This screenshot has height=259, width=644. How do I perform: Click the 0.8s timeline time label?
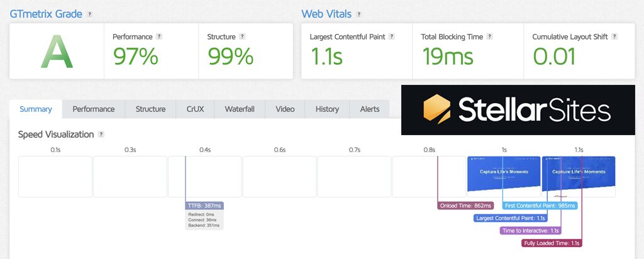point(429,150)
